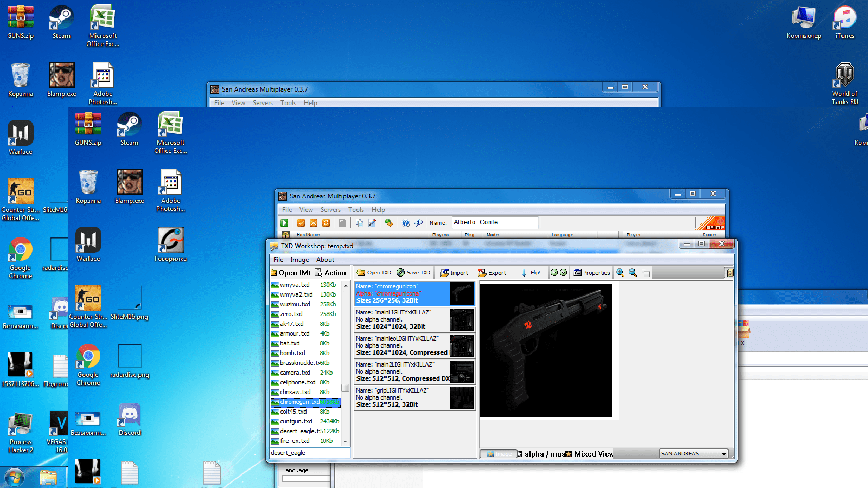
Task: Export the selected texture
Action: point(492,273)
